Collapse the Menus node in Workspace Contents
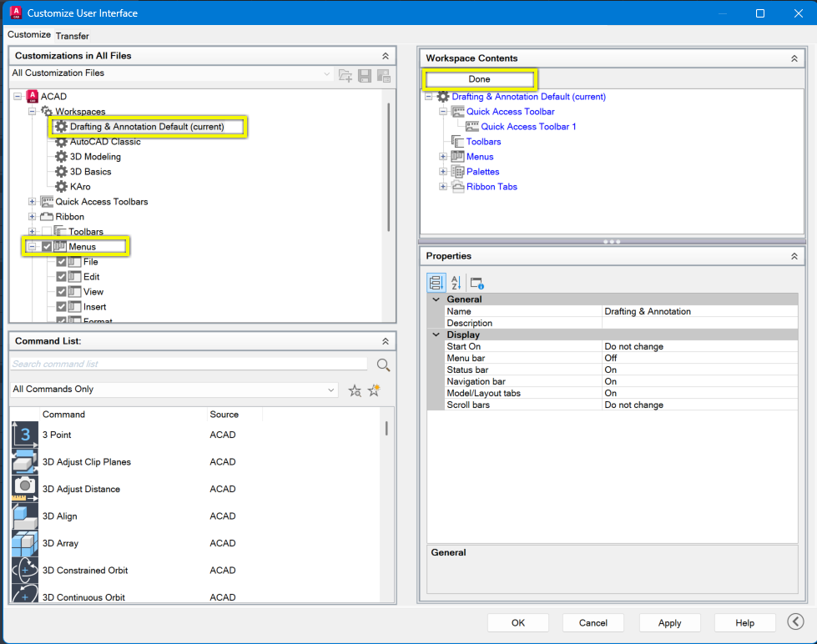The width and height of the screenshot is (817, 644). tap(442, 156)
